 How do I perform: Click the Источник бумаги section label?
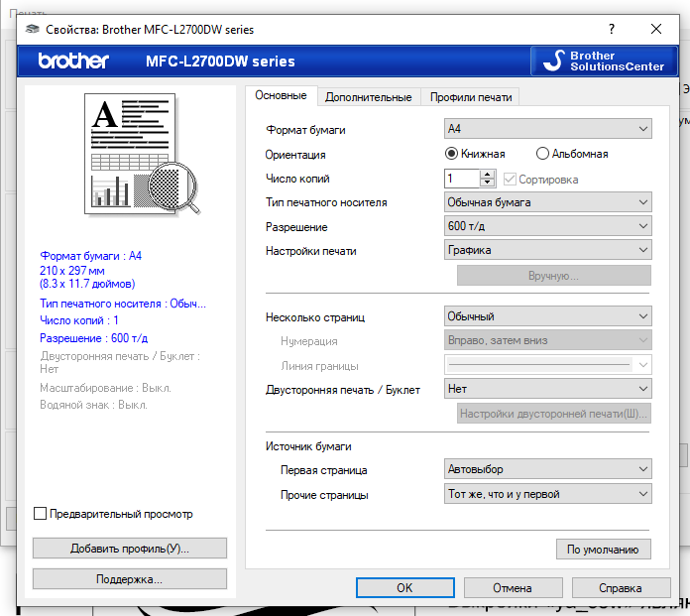point(308,446)
